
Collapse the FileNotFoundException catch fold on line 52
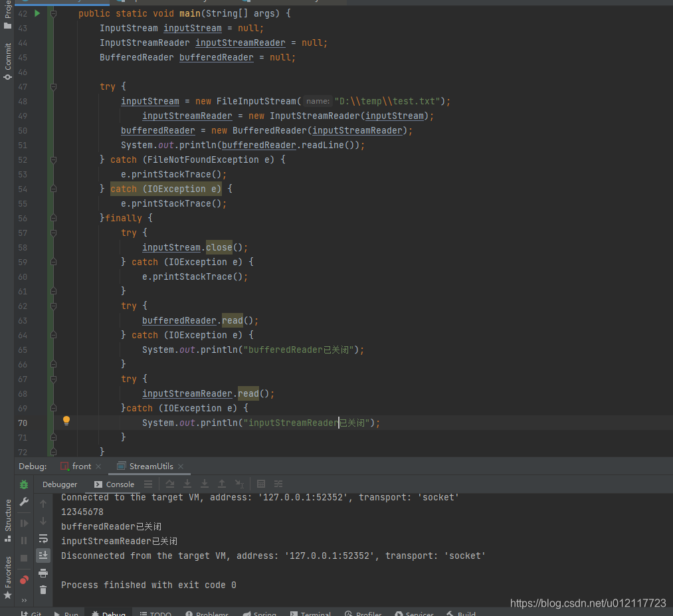54,159
